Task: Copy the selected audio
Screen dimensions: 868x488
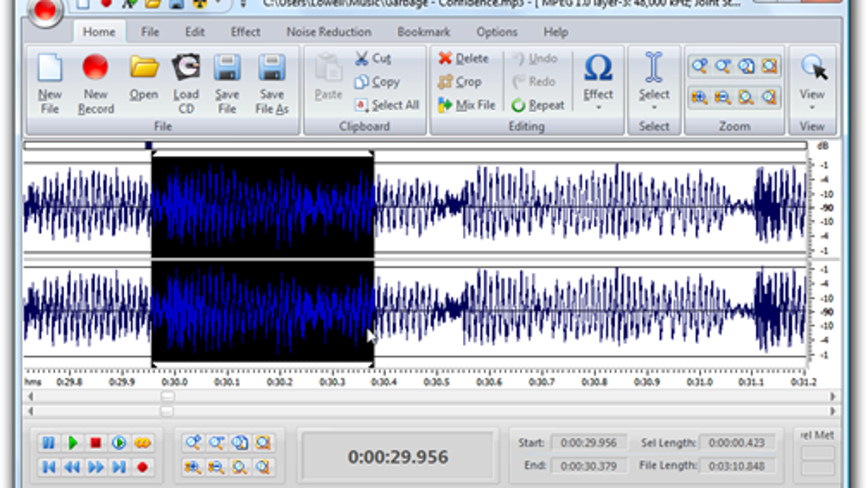Action: pyautogui.click(x=377, y=82)
